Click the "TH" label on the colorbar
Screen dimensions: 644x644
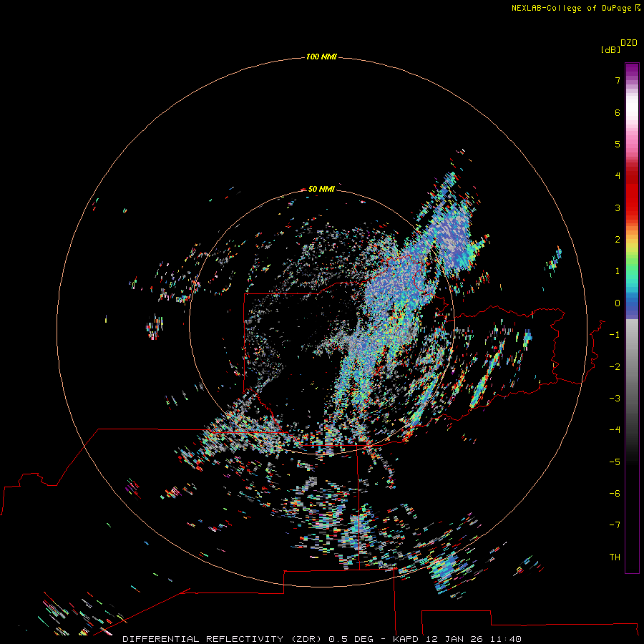615,557
